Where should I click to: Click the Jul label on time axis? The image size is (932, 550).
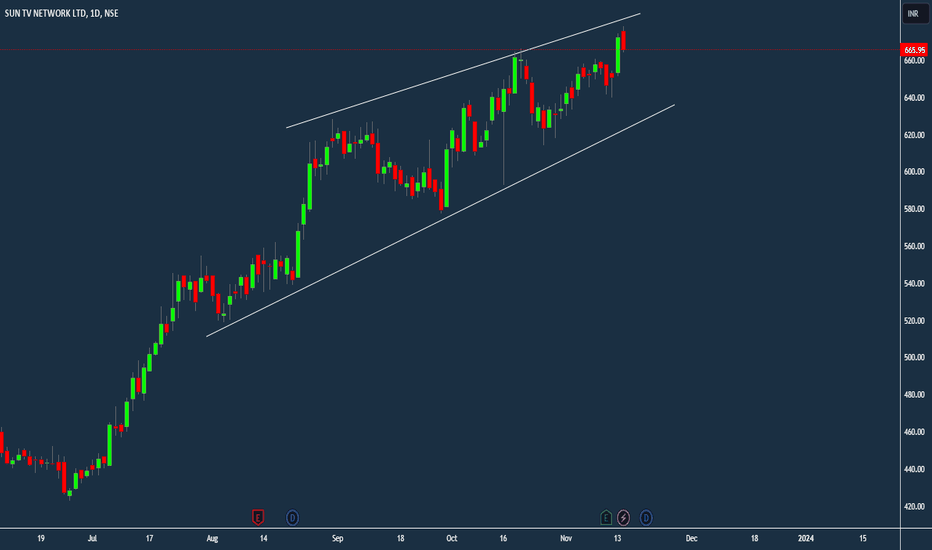coord(92,538)
